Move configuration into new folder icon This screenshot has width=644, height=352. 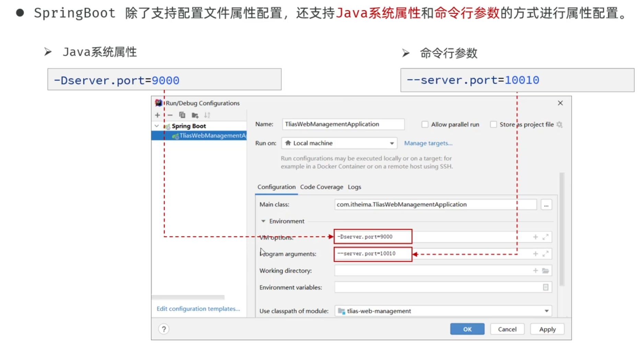point(195,115)
